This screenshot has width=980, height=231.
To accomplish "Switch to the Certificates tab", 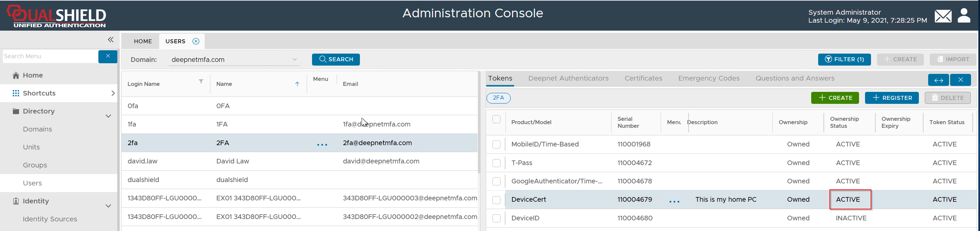I will [x=643, y=78].
